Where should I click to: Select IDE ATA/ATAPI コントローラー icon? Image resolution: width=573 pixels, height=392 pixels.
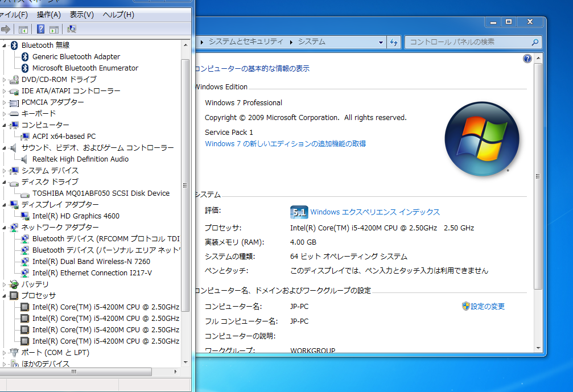pyautogui.click(x=14, y=91)
